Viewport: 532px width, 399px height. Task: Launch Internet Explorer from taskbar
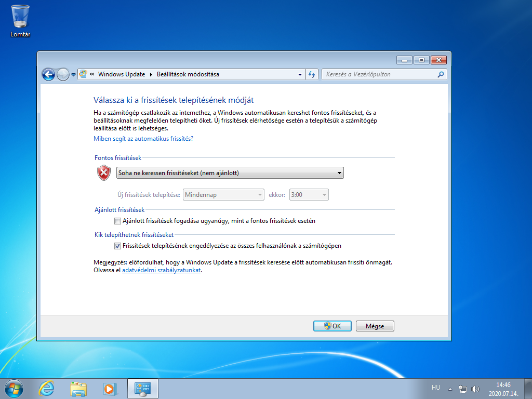pos(46,389)
